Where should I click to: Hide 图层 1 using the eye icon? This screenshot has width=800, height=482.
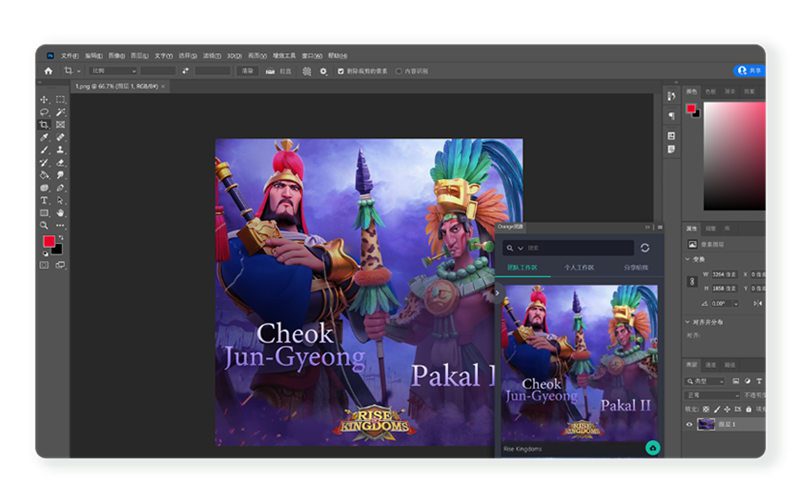[x=689, y=424]
